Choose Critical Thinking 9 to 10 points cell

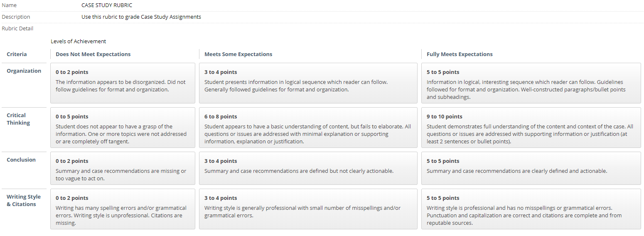click(531, 128)
